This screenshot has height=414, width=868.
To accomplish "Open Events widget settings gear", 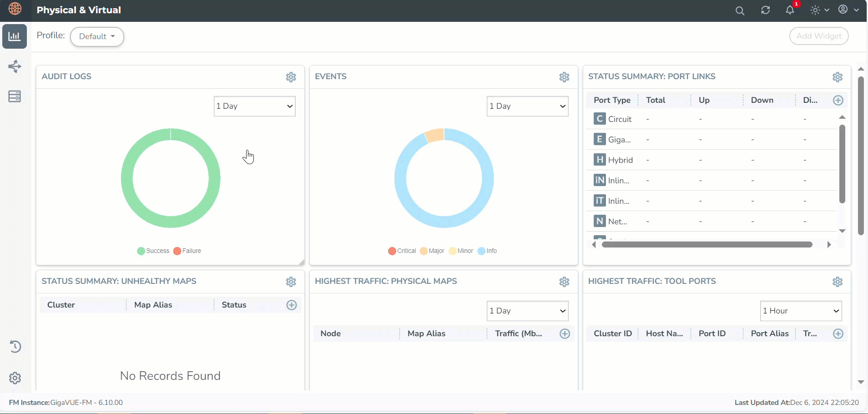I will click(564, 77).
